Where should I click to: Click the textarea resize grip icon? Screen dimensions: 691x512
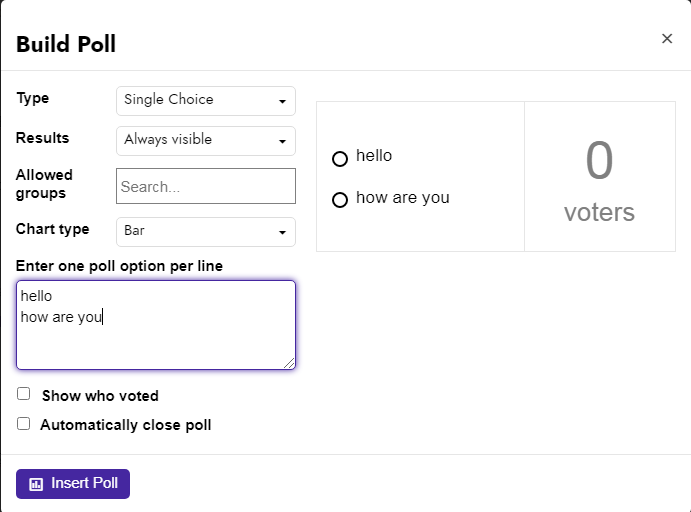point(289,363)
